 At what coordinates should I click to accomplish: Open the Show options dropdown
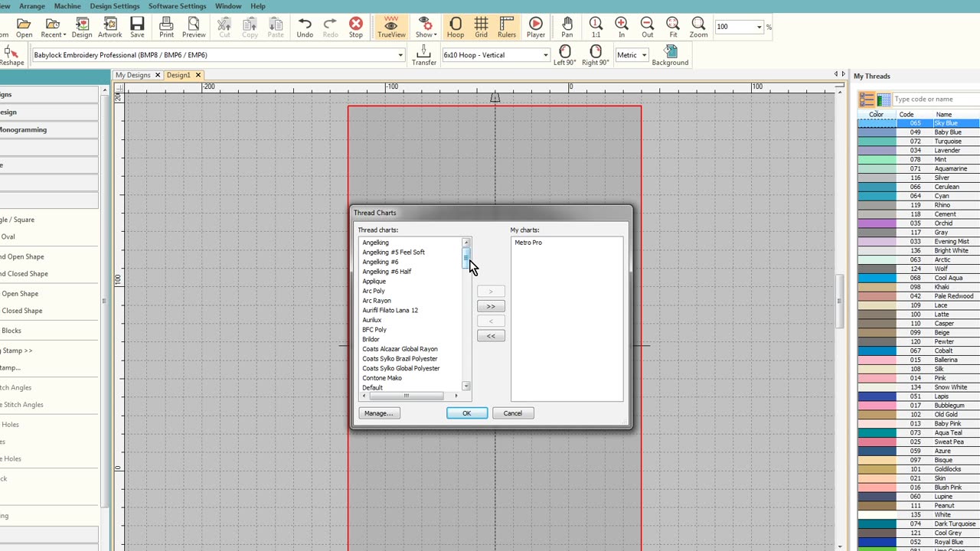[426, 28]
